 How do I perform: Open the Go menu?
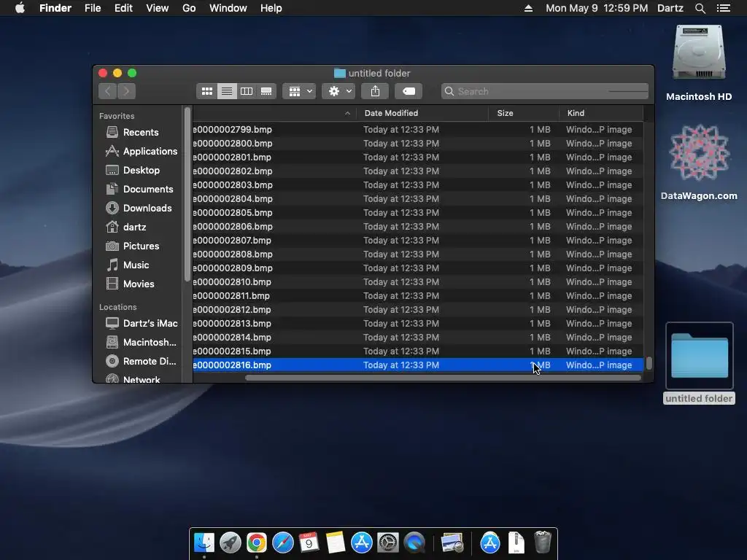[189, 8]
